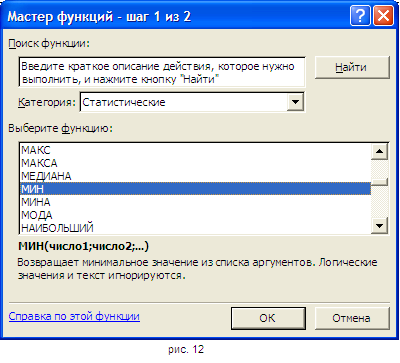Click the function list scroll down arrow
This screenshot has height=363, width=400.
coord(380,226)
